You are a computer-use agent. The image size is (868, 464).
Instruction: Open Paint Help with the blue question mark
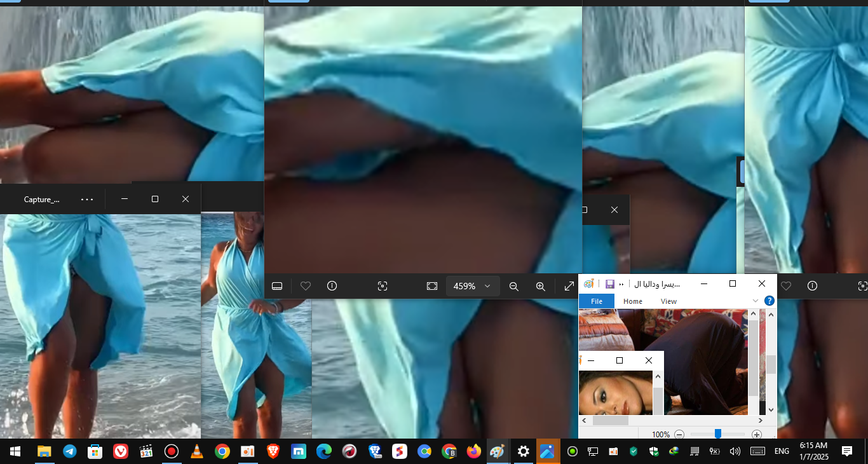769,301
